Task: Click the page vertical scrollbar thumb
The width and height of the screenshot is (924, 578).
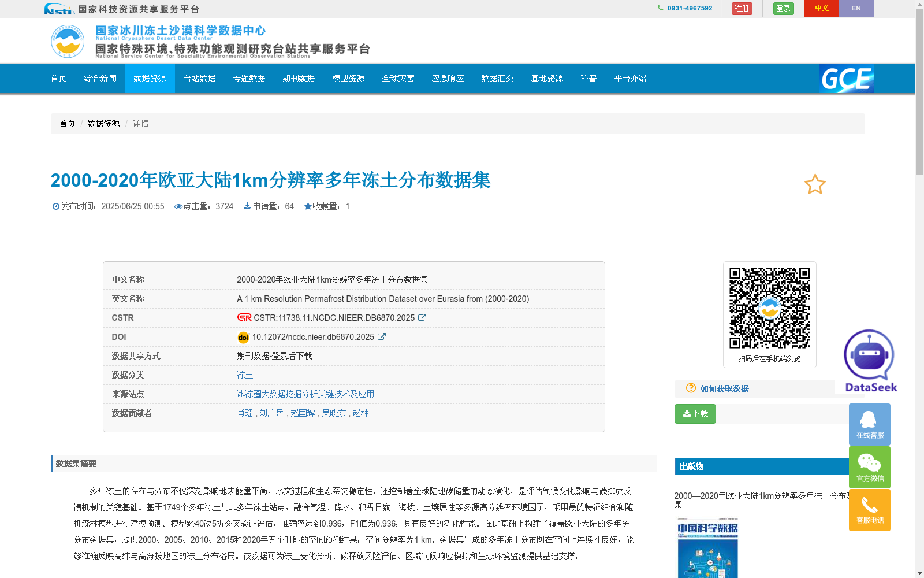Action: (919, 91)
